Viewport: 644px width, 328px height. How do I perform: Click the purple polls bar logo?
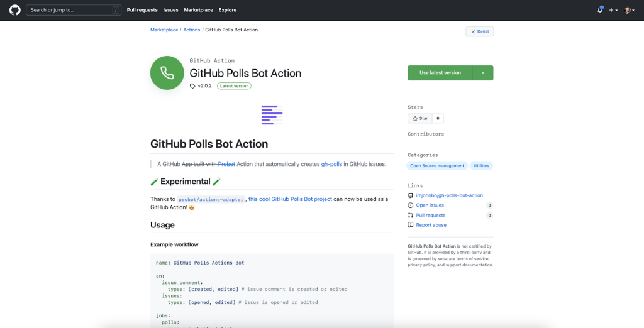272,113
